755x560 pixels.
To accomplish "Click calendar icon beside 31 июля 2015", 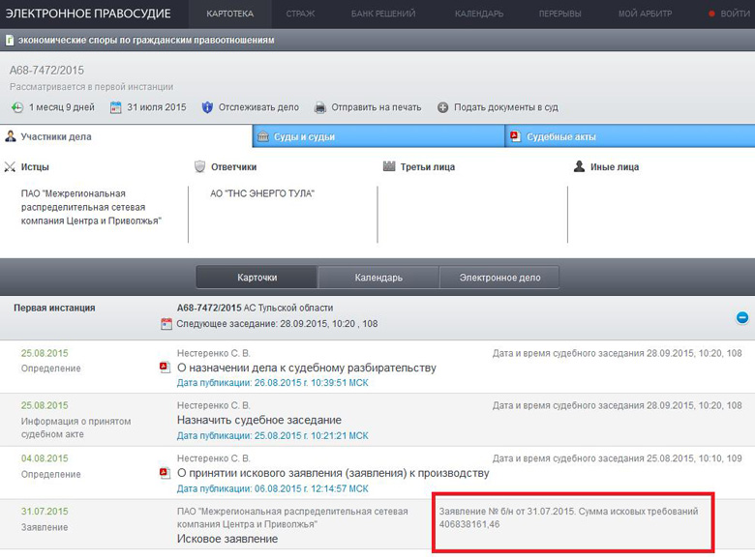I will (116, 107).
